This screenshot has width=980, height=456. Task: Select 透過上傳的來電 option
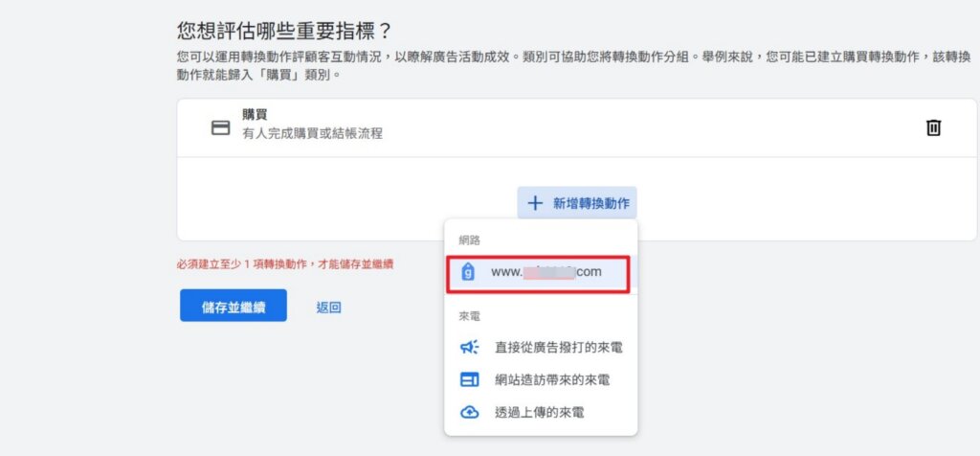537,412
